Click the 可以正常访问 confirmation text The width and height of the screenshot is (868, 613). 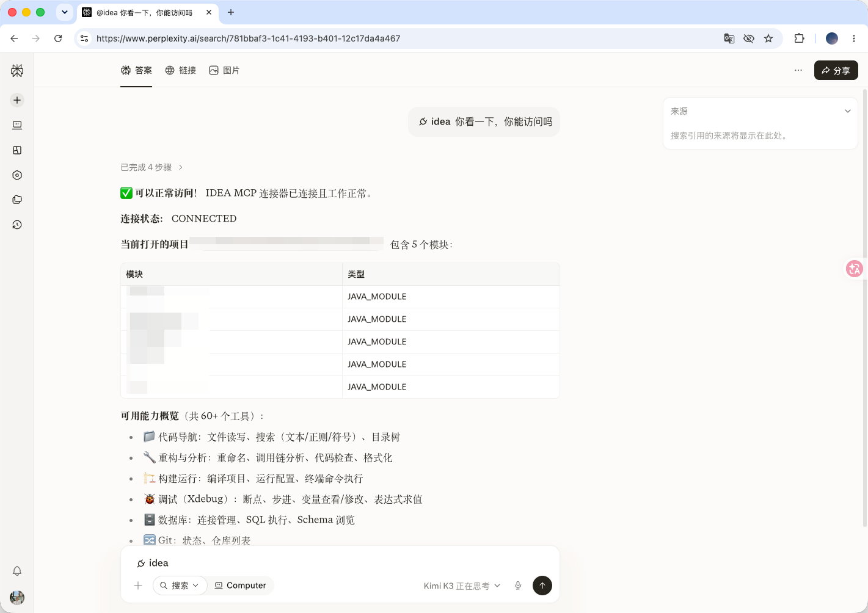pos(166,193)
